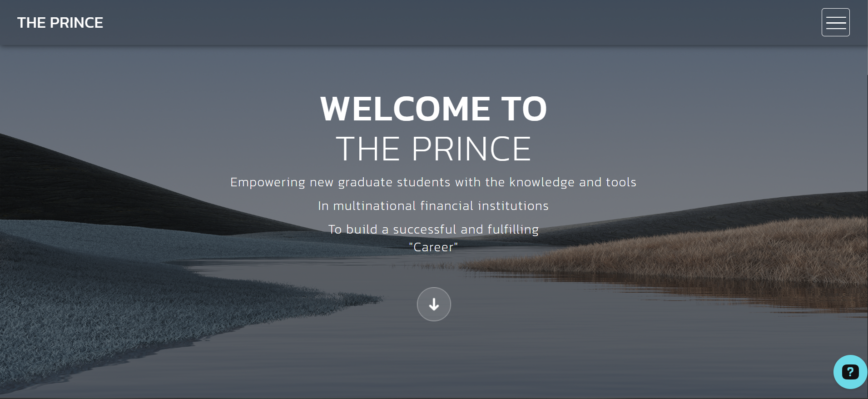This screenshot has width=868, height=399.
Task: Click the gray sky beneath hamburger menu
Action: [x=835, y=91]
